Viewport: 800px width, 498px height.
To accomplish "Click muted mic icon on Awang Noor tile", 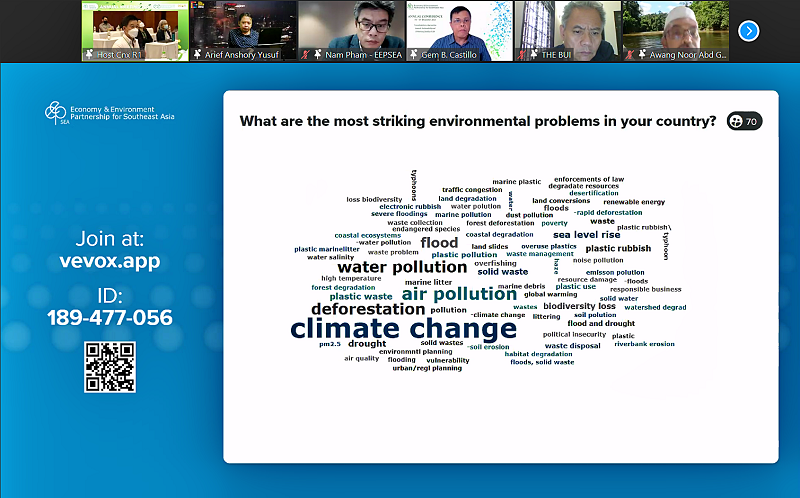I will 630,54.
